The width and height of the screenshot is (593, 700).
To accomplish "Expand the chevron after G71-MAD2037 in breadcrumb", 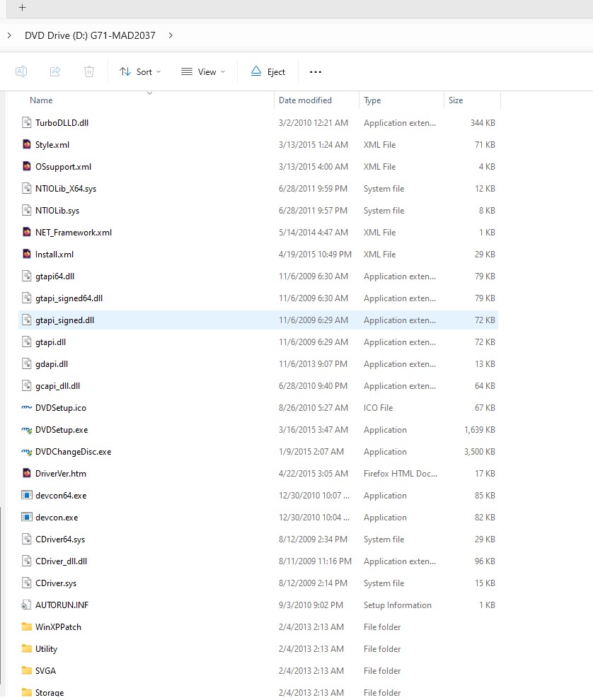I will pos(171,35).
